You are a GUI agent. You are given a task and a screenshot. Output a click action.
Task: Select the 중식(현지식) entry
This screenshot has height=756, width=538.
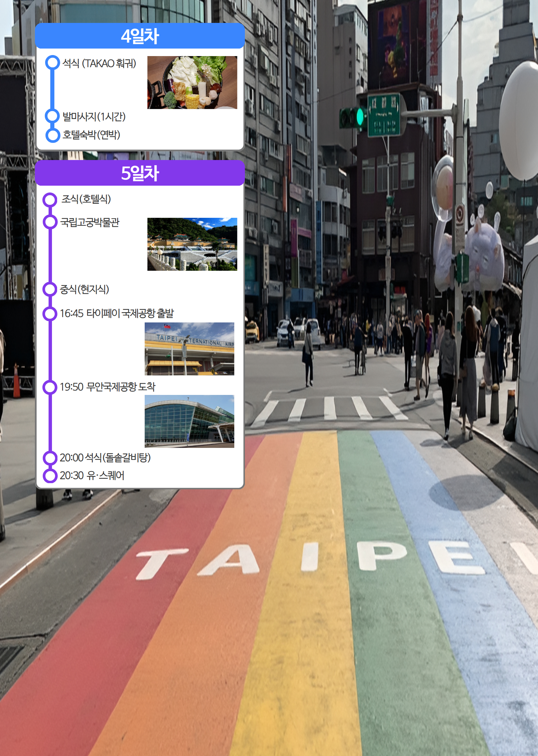tap(84, 289)
